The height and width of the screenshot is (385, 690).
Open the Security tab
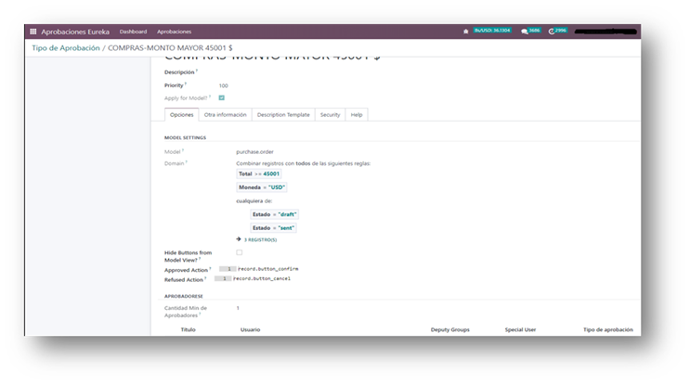pos(330,115)
